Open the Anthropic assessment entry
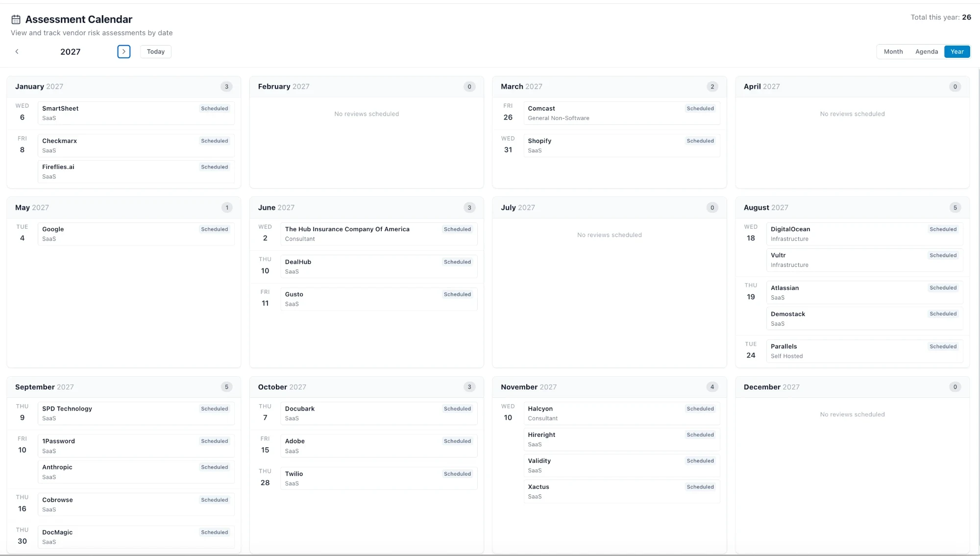 pos(136,472)
